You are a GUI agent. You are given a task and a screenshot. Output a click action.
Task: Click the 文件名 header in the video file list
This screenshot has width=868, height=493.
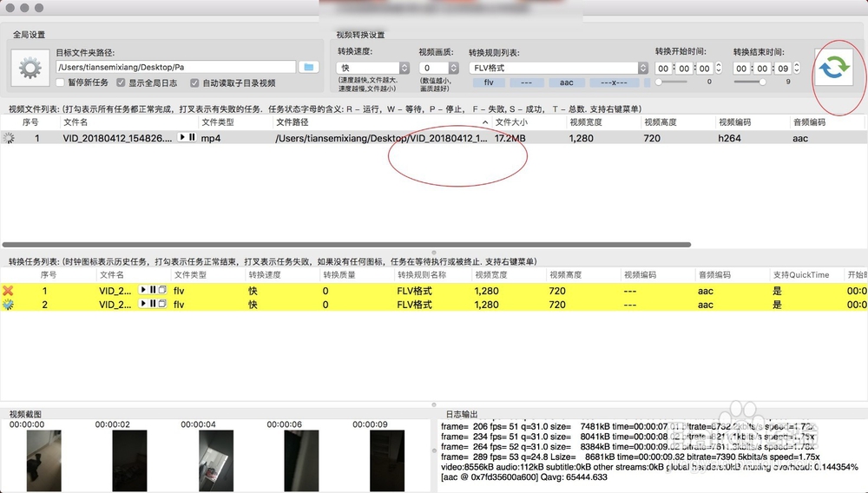(76, 122)
